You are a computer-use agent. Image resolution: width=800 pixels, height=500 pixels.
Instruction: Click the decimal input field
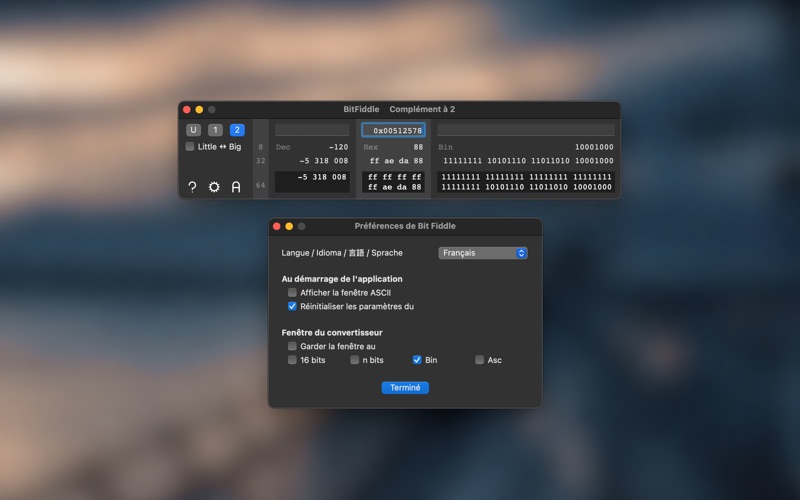point(312,130)
